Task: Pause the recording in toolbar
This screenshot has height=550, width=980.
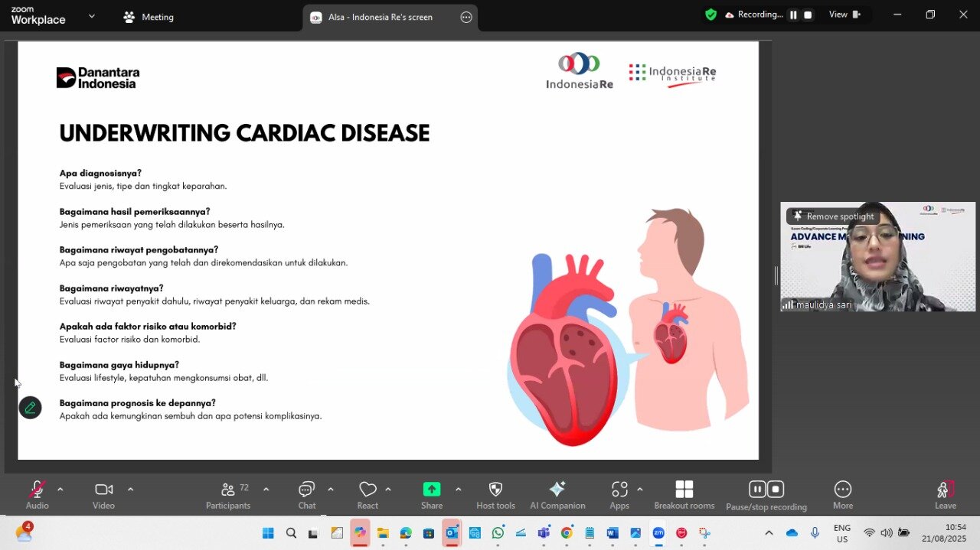Action: 757,490
